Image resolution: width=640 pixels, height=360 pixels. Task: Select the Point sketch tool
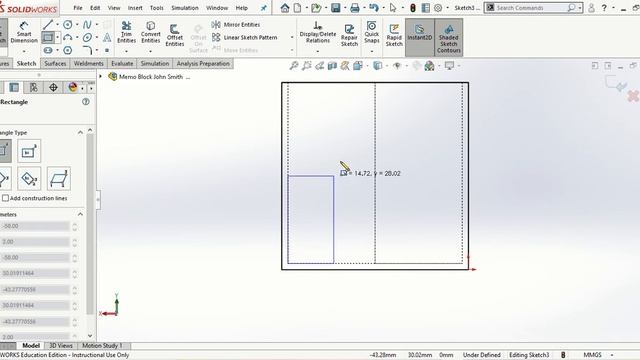pyautogui.click(x=107, y=50)
